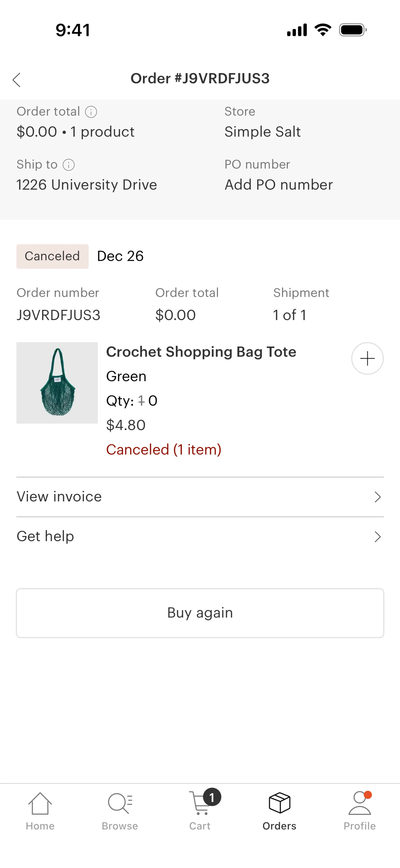Open the Simple Salt store
This screenshot has width=400, height=868.
(262, 132)
